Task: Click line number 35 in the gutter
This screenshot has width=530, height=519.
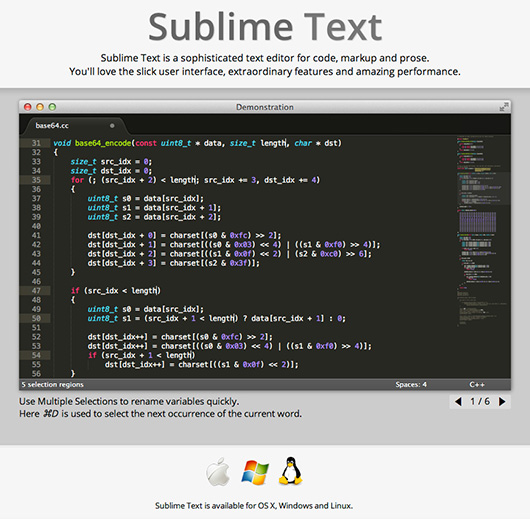Action: tap(36, 180)
